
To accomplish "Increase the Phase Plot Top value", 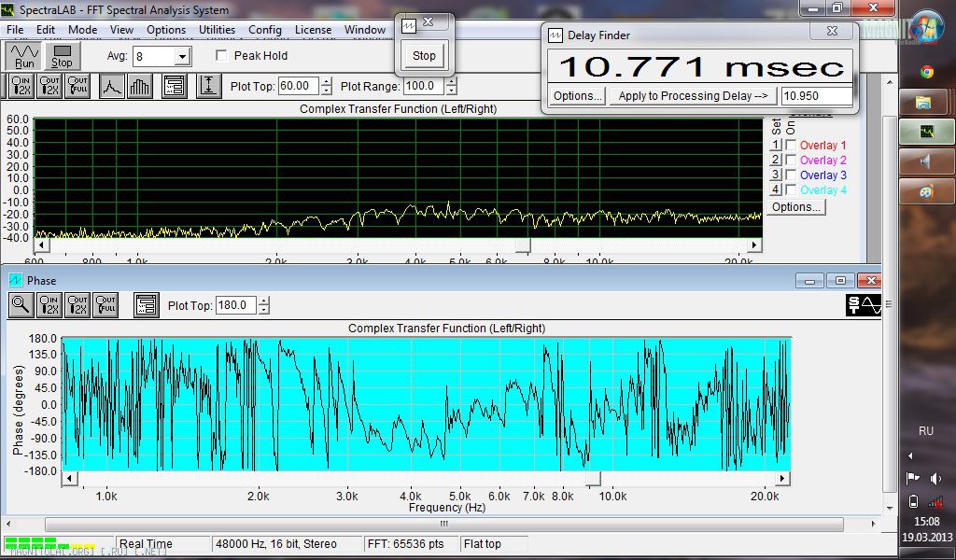I will pos(263,301).
